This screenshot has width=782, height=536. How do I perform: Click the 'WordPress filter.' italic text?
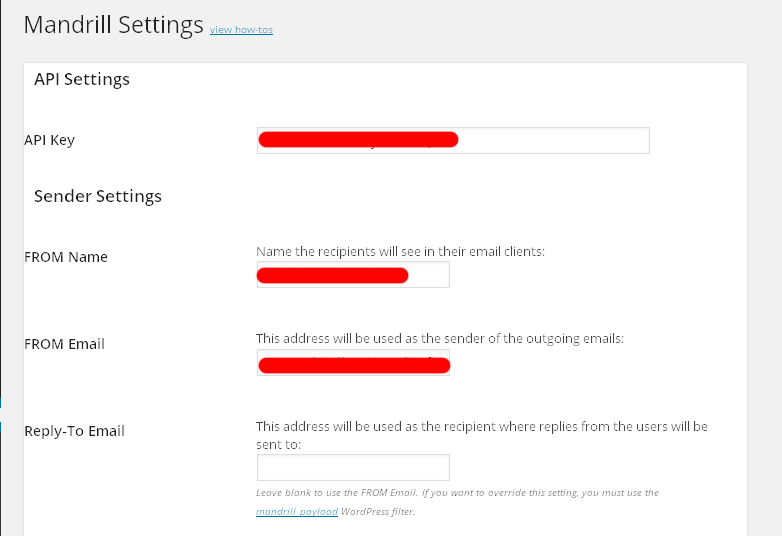[x=378, y=512]
